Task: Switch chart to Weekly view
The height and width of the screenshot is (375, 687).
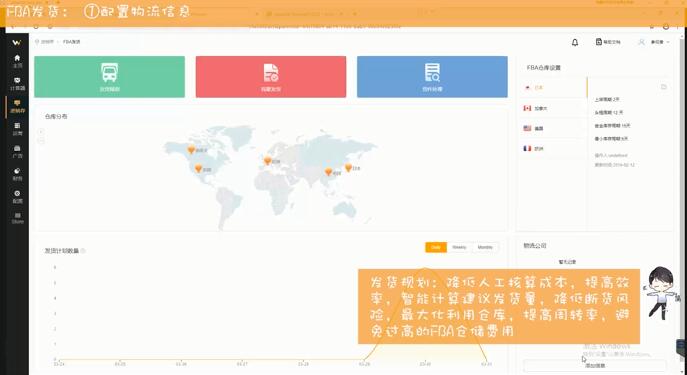Action: pyautogui.click(x=459, y=248)
